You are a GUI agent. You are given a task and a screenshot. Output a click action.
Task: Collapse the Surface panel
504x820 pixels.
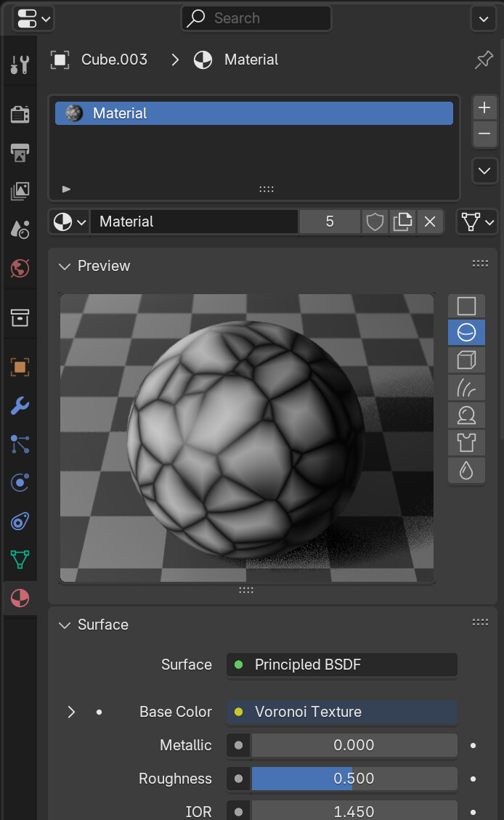[65, 625]
